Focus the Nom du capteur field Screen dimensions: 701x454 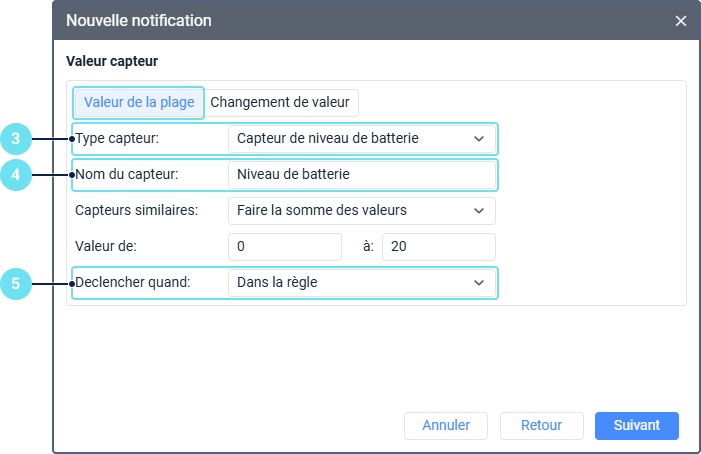(x=361, y=174)
